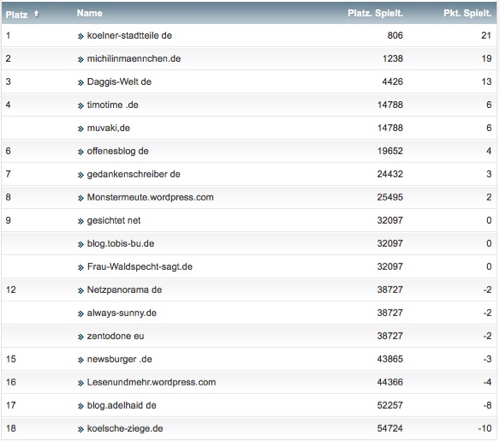Open the muvaki,de link
Viewport: 500px width, 442px height.
pyautogui.click(x=108, y=128)
